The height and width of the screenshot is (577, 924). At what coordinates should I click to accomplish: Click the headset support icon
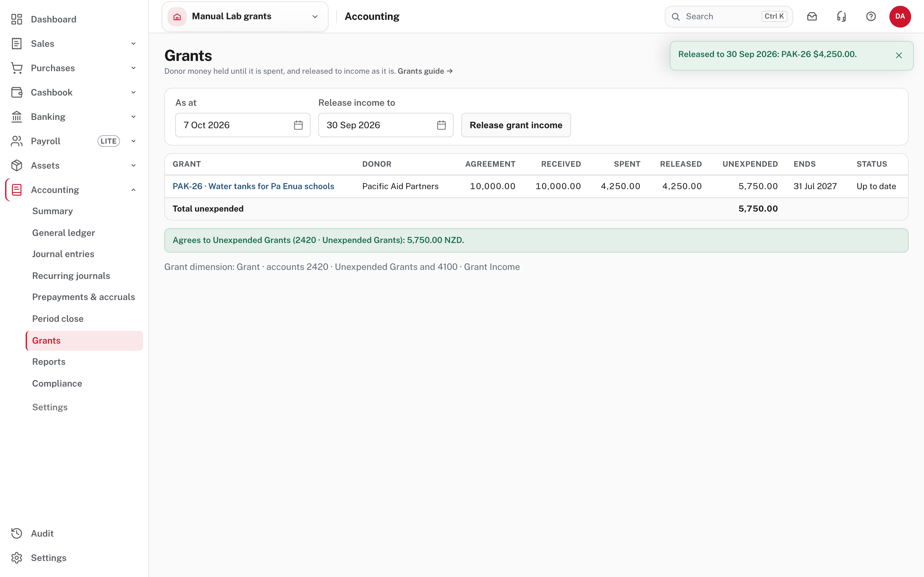pyautogui.click(x=842, y=16)
